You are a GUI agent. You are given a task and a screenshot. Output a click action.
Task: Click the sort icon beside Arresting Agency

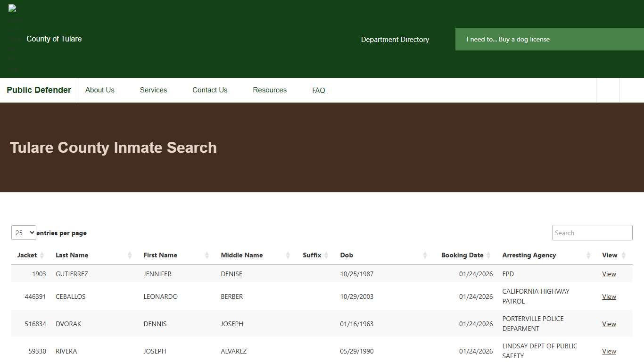[588, 255]
